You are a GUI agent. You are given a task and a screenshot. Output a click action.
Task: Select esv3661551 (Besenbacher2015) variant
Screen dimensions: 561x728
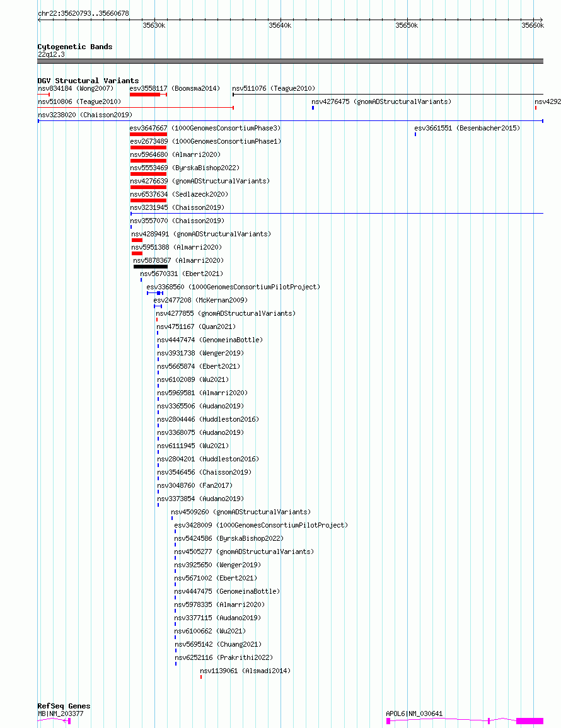467,128
